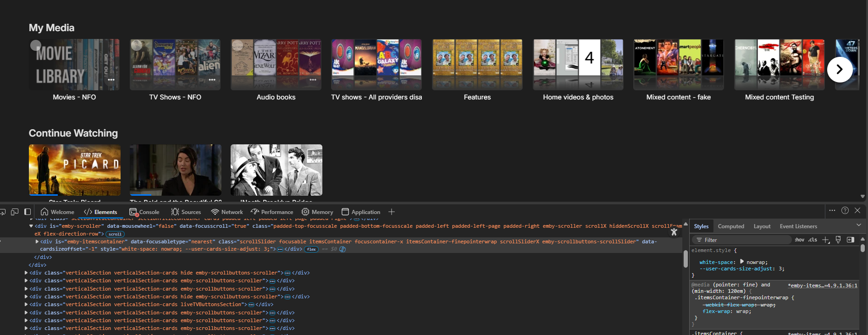The width and height of the screenshot is (868, 335).
Task: Open more options on Audio books card
Action: point(313,80)
